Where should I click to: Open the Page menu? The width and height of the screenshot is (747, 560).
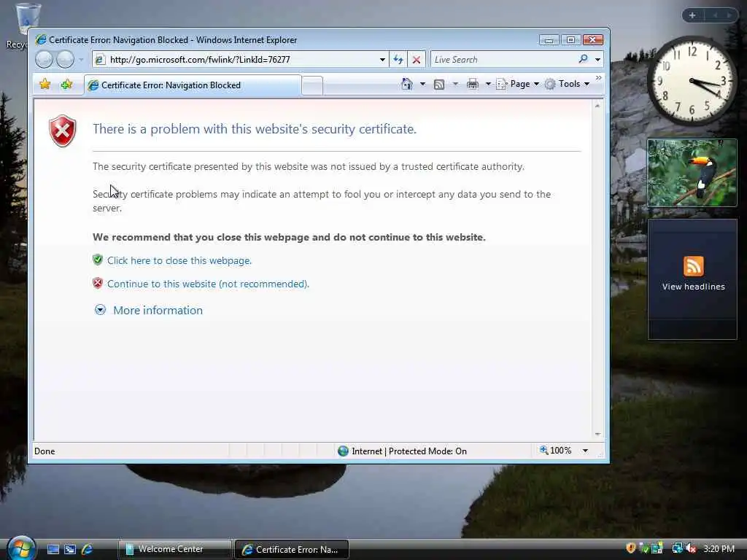[x=518, y=84]
